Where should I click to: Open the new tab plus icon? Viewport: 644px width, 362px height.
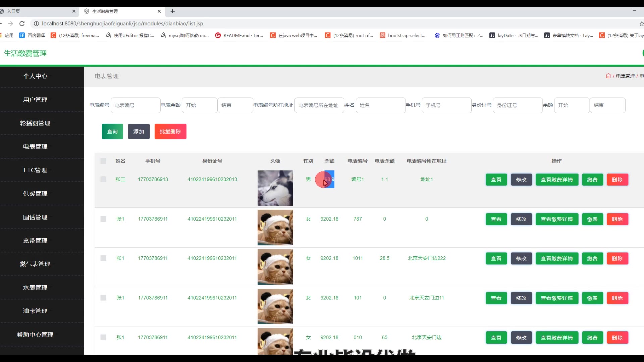[x=173, y=11]
